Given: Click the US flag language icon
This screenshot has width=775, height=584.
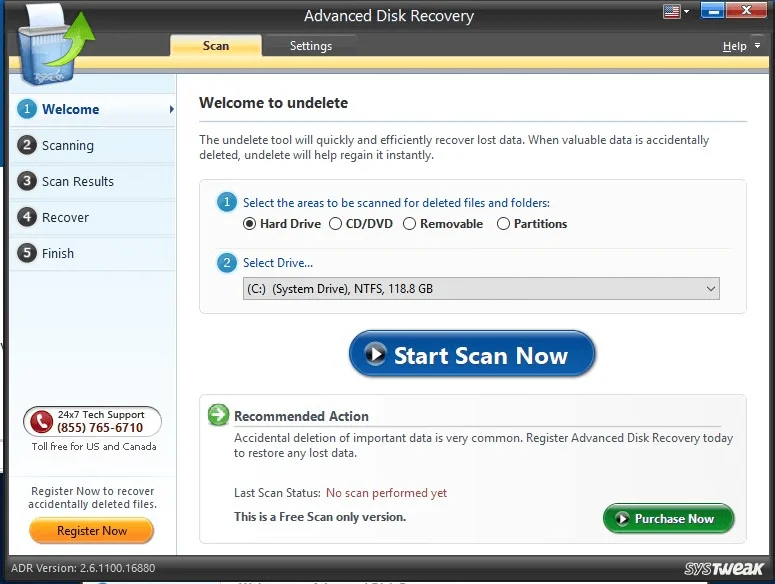Looking at the screenshot, I should pos(671,11).
